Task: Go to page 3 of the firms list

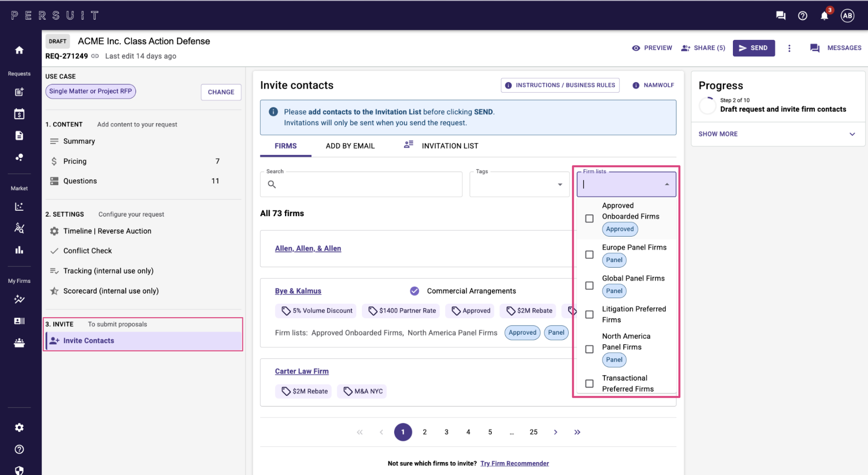Action: pos(446,432)
